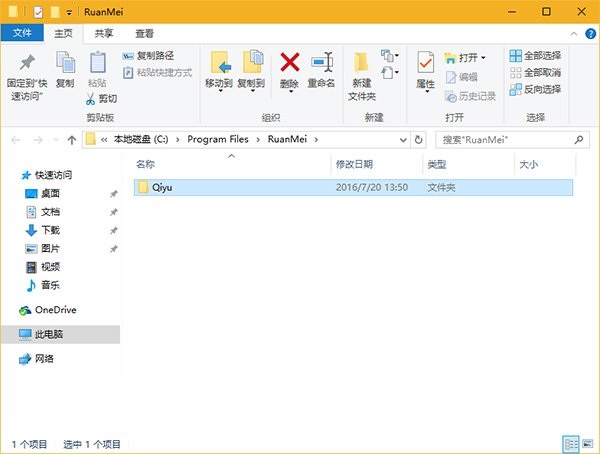Click the blue Help question mark icon
The image size is (600, 454).
pyautogui.click(x=590, y=34)
